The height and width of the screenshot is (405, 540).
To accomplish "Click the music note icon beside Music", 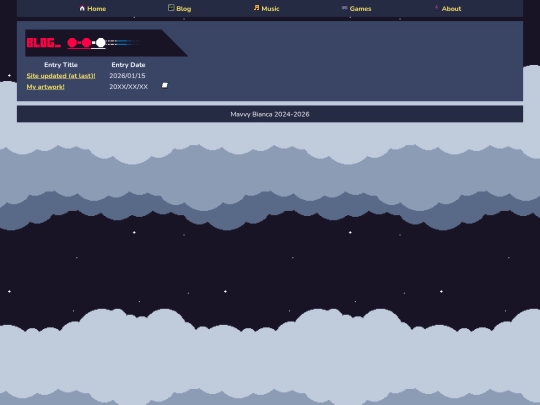I will click(x=256, y=8).
